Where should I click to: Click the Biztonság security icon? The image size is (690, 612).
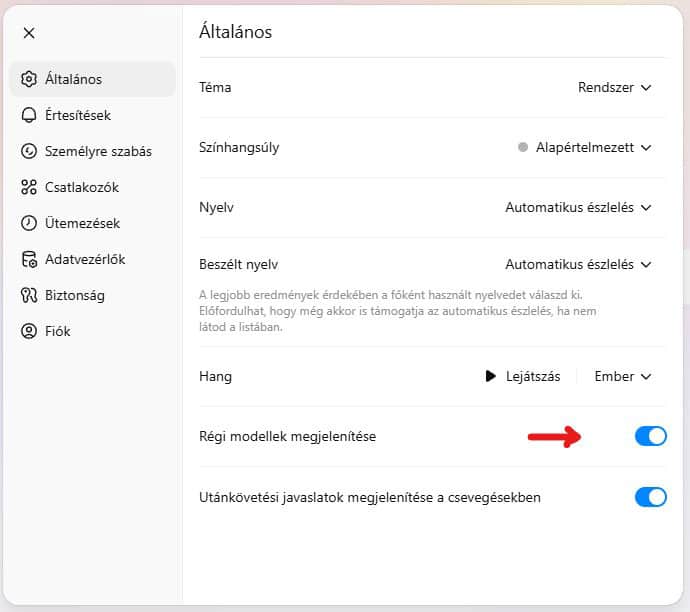click(x=29, y=295)
